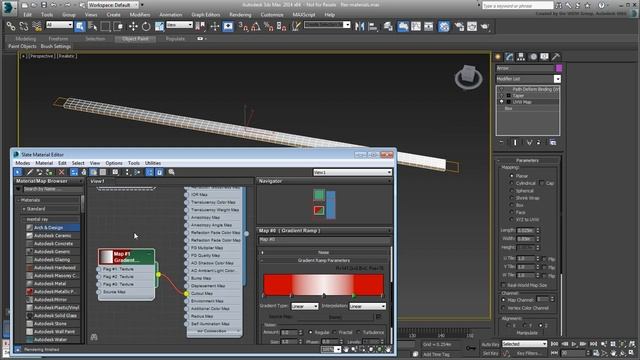The height and width of the screenshot is (360, 640).
Task: Open the Gradient Type Linear dropdown
Action: 304,306
